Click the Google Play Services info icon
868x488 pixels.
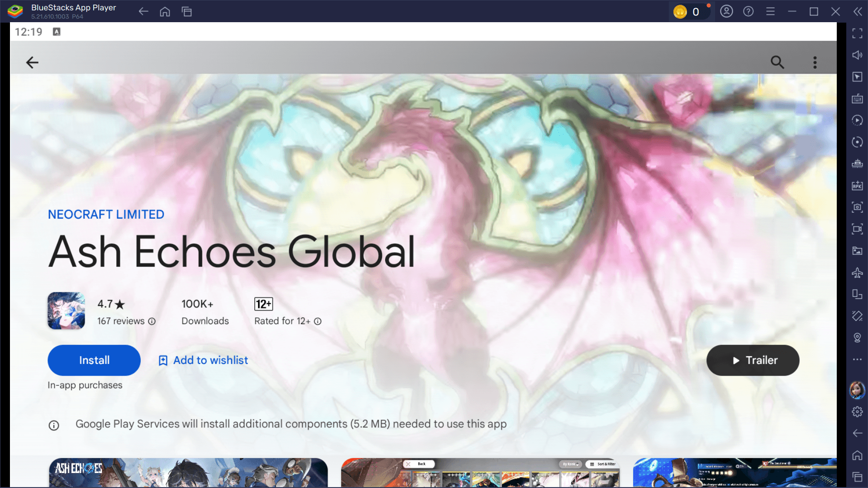point(54,425)
